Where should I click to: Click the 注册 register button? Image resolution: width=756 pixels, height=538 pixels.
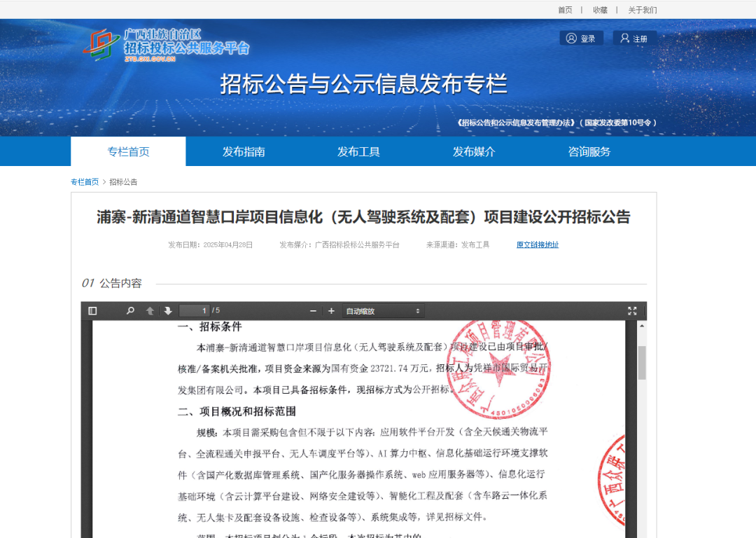634,39
